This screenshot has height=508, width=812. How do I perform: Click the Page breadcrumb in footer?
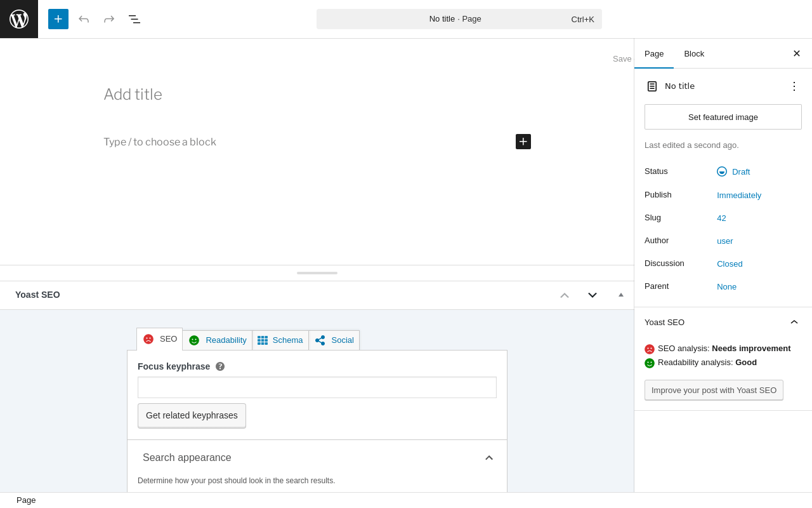pyautogui.click(x=26, y=500)
